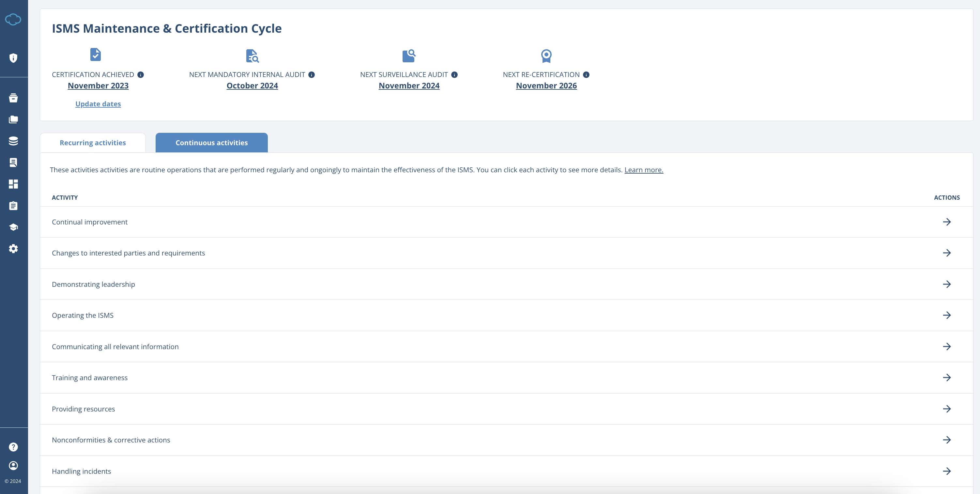Select the shield compliance icon in the sidebar
Viewport: 980px width, 494px height.
14,57
